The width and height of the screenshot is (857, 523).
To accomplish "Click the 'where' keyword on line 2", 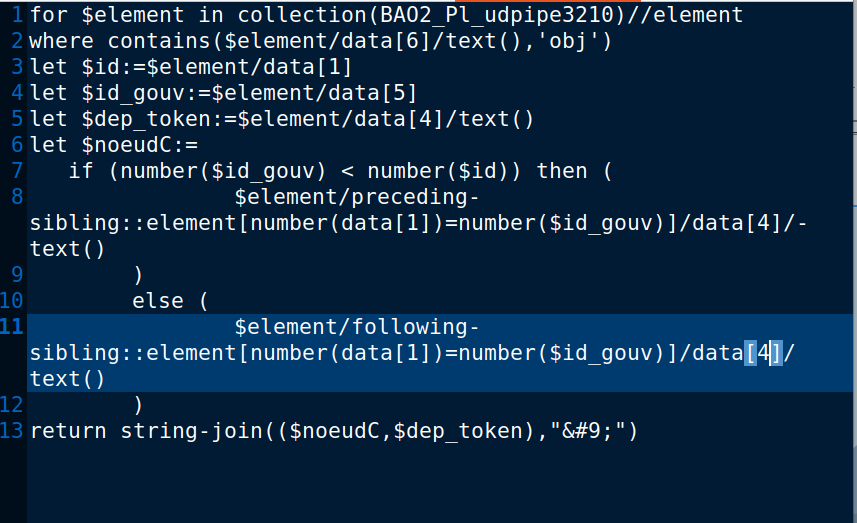I will [61, 41].
